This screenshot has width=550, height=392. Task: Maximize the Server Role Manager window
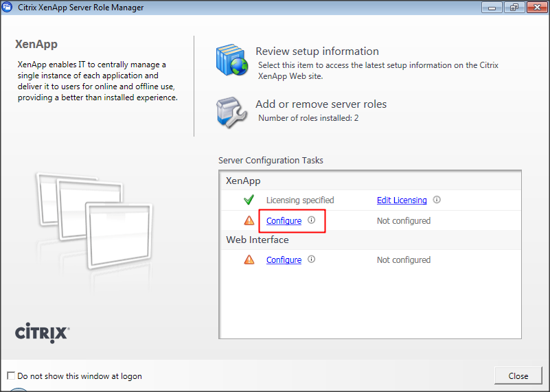coord(512,8)
